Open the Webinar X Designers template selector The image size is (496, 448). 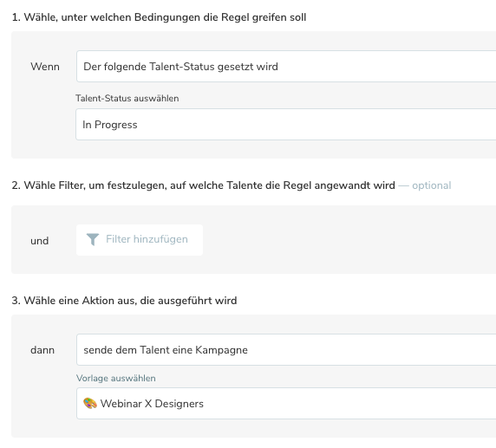286,404
